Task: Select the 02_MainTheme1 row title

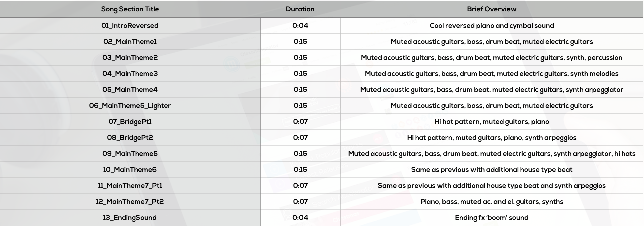Action: (130, 42)
